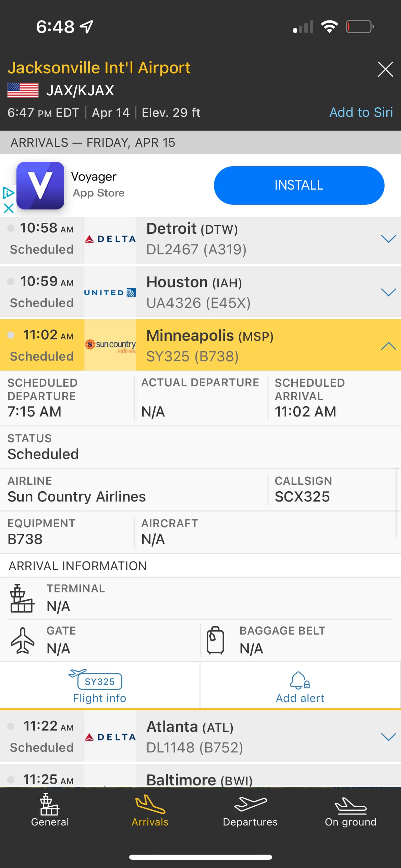The width and height of the screenshot is (401, 868).
Task: Collapse the Minneapolis SY325 flight details
Action: (x=388, y=346)
